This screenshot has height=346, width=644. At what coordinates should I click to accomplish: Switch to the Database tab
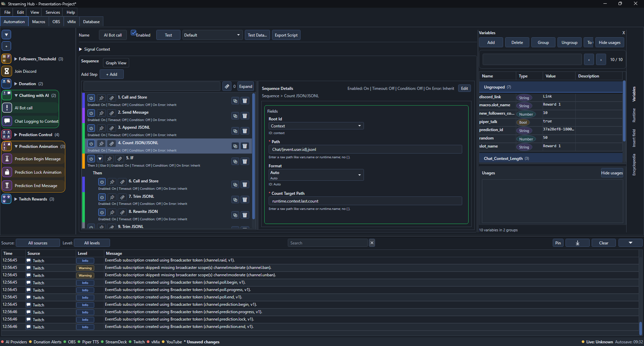click(91, 22)
